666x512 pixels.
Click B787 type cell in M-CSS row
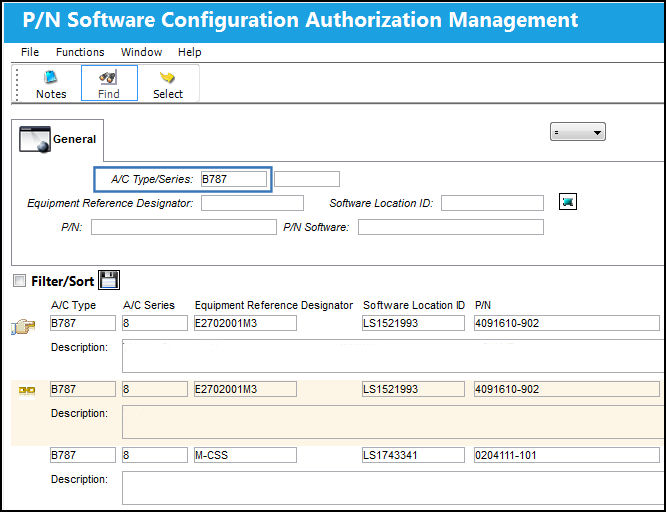pyautogui.click(x=82, y=455)
